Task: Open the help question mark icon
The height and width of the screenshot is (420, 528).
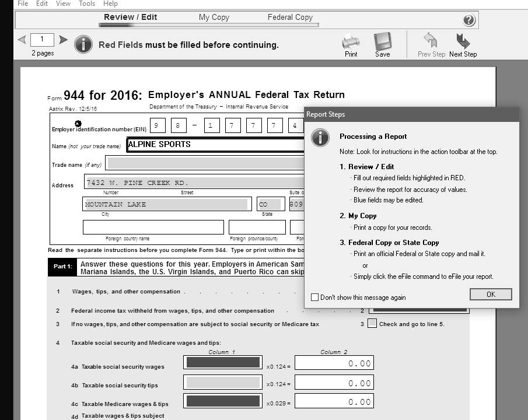Action: [x=469, y=20]
